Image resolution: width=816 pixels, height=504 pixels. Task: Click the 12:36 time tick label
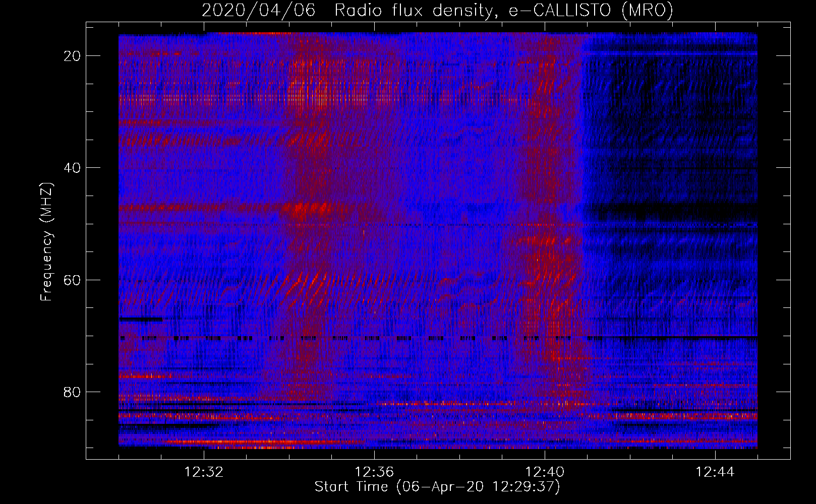pos(374,472)
